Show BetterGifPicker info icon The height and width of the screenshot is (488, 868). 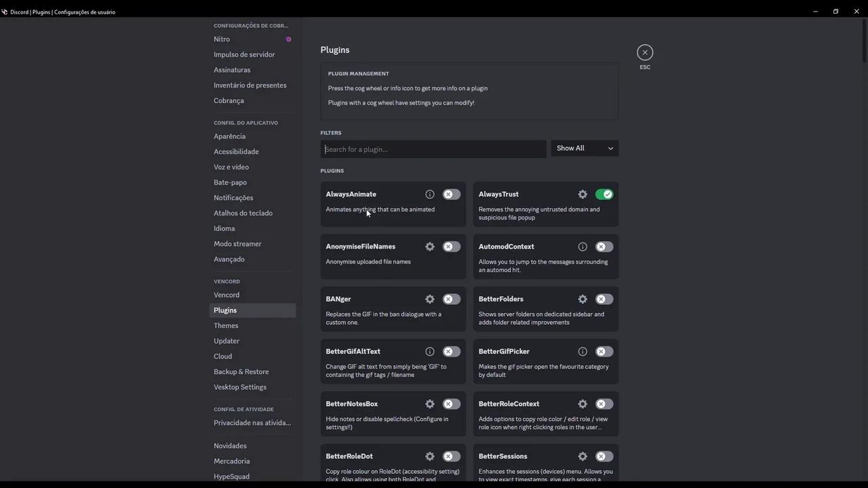[583, 352]
